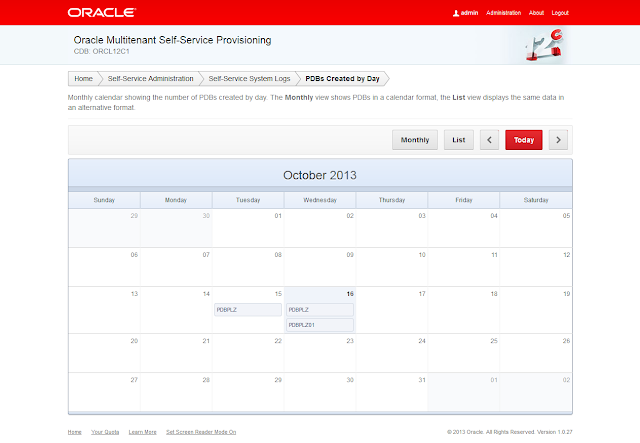Set Screen Reader Mode On link
Viewport: 640px width, 443px height.
click(201, 432)
